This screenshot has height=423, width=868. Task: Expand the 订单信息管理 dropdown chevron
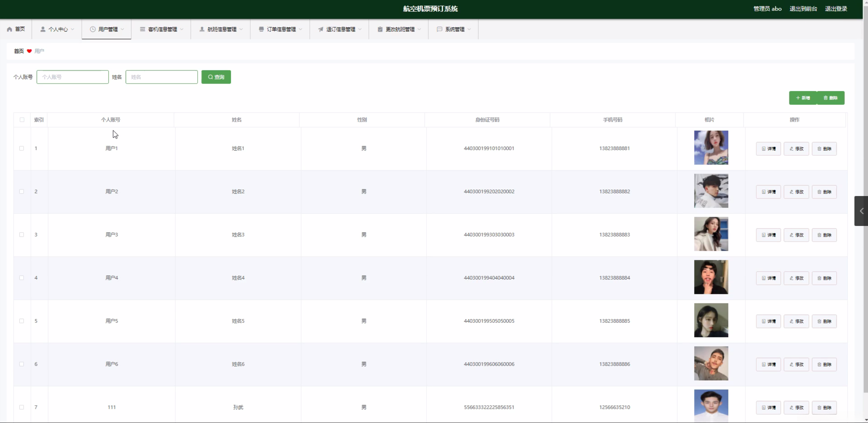click(301, 29)
